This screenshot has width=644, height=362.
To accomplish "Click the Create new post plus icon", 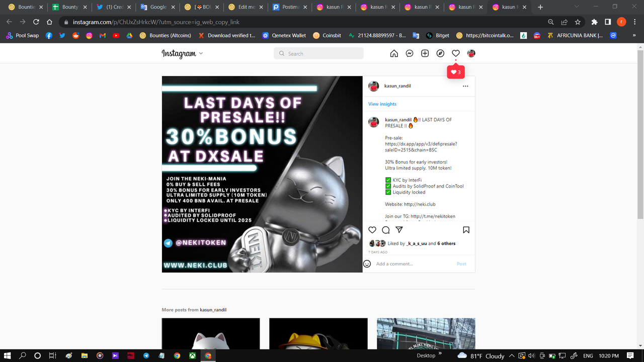I will coord(425,53).
